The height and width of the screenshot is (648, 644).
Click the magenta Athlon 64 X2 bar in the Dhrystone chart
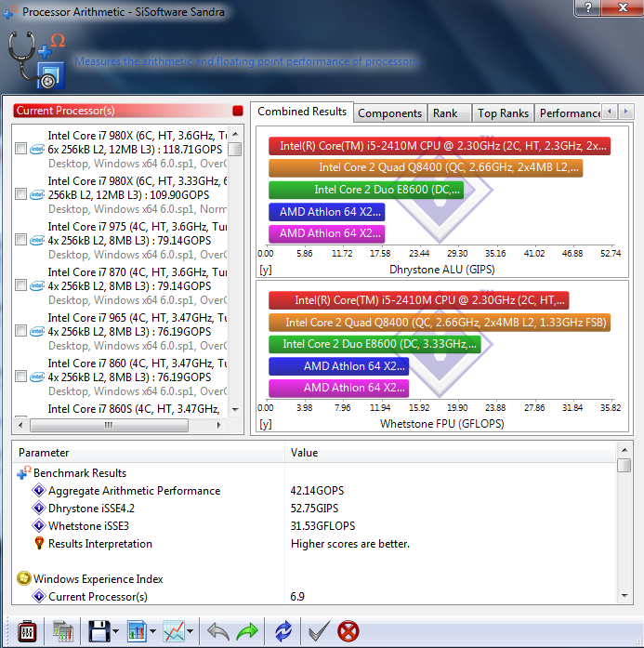pyautogui.click(x=327, y=233)
